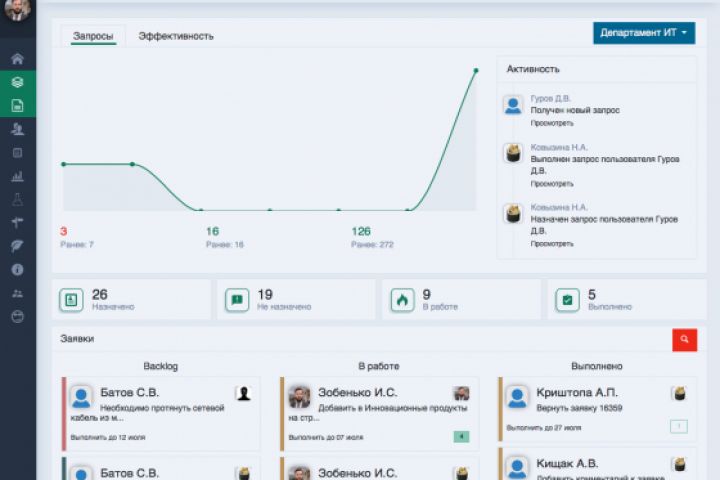Viewport: 720px width, 480px height.
Task: Click Выполнить до 27 июля deadline text
Action: 544,428
